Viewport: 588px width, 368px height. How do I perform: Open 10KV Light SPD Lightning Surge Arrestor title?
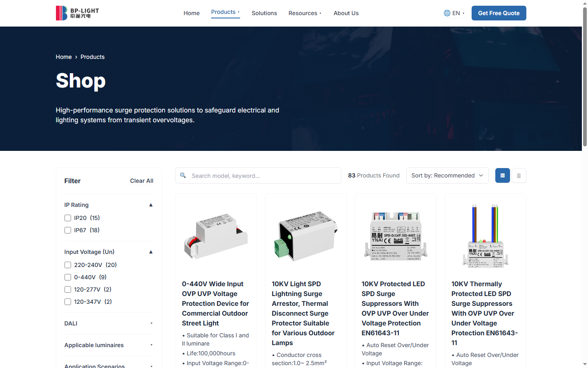304,313
